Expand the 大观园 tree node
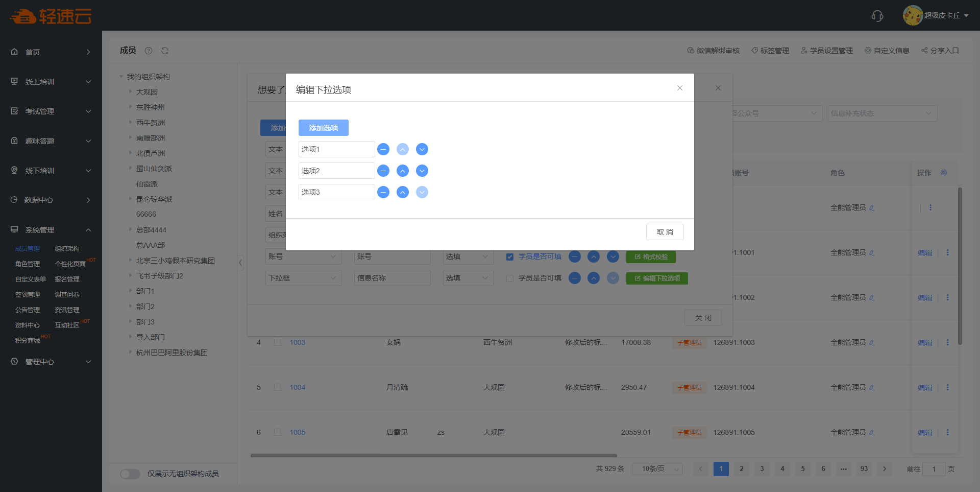Screen dimensions: 980x492 [130, 92]
